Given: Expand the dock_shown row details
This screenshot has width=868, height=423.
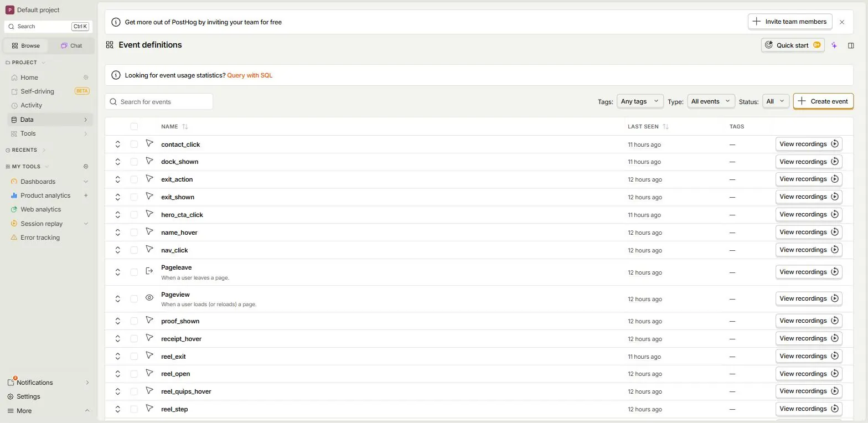Looking at the screenshot, I should point(118,162).
